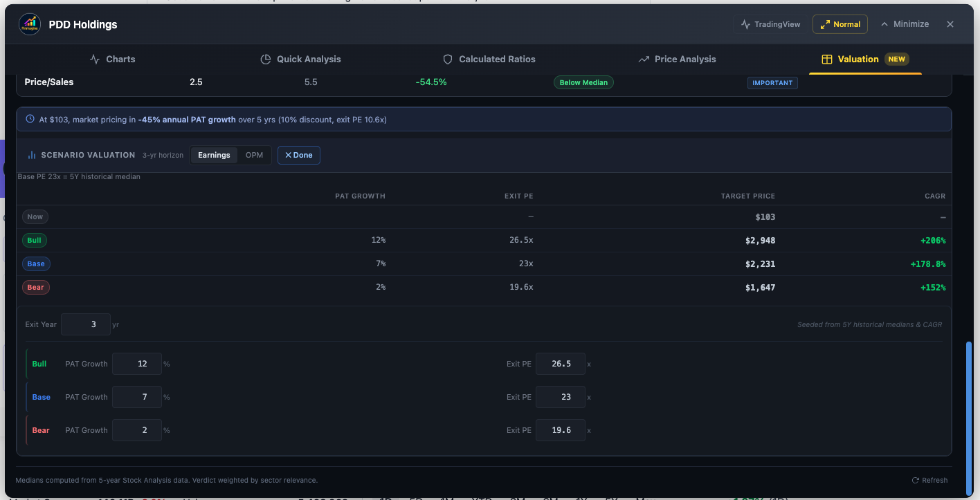Select the Charts waveform icon

click(95, 59)
